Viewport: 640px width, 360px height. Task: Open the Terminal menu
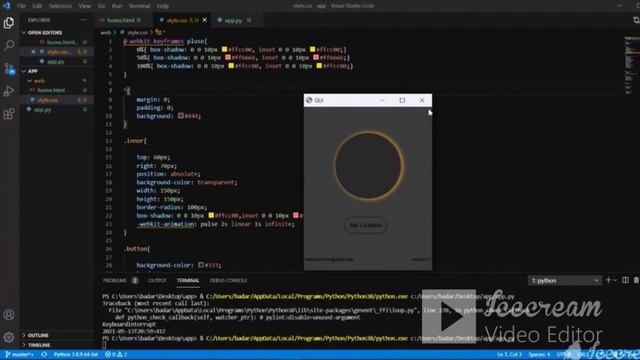coord(140,6)
